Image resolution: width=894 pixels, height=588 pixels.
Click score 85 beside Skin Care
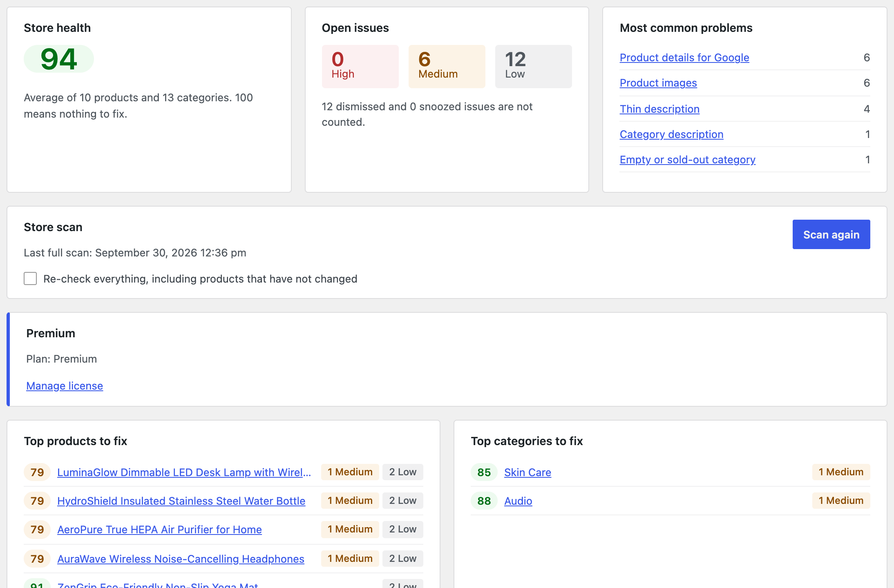click(x=484, y=472)
